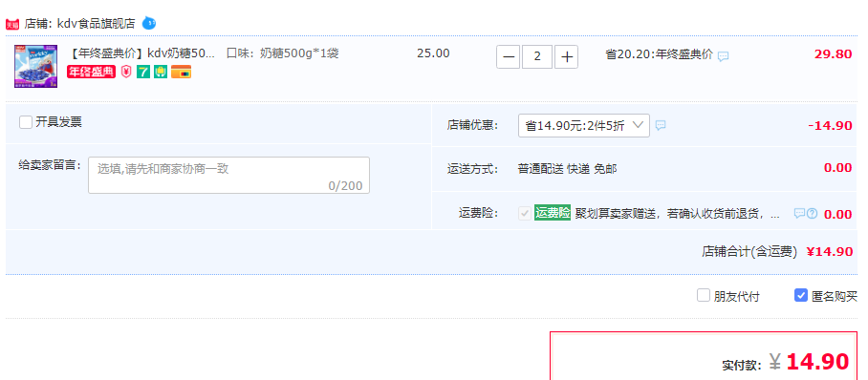
Task: Click the question mark help icon for 运费险
Action: coord(813,213)
